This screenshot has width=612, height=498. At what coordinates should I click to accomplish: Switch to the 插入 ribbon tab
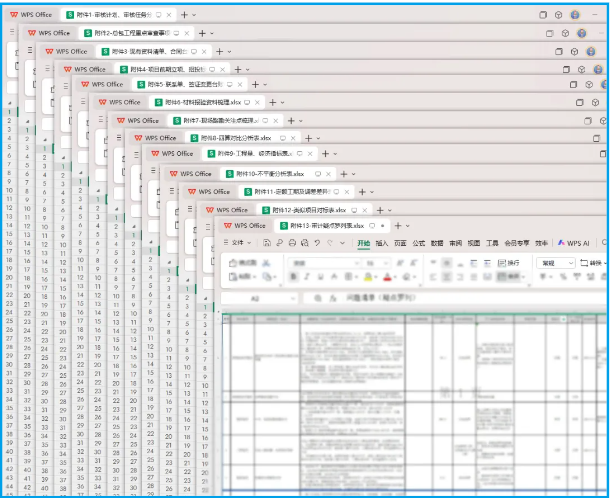[x=382, y=243]
